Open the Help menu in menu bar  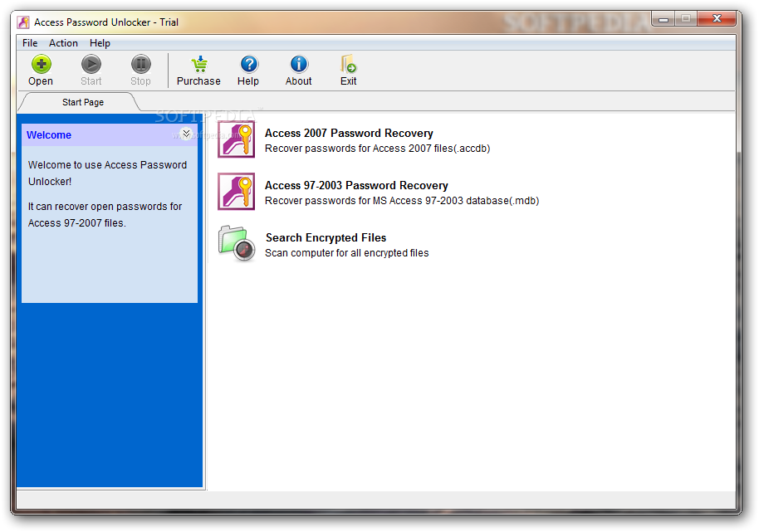[x=100, y=43]
